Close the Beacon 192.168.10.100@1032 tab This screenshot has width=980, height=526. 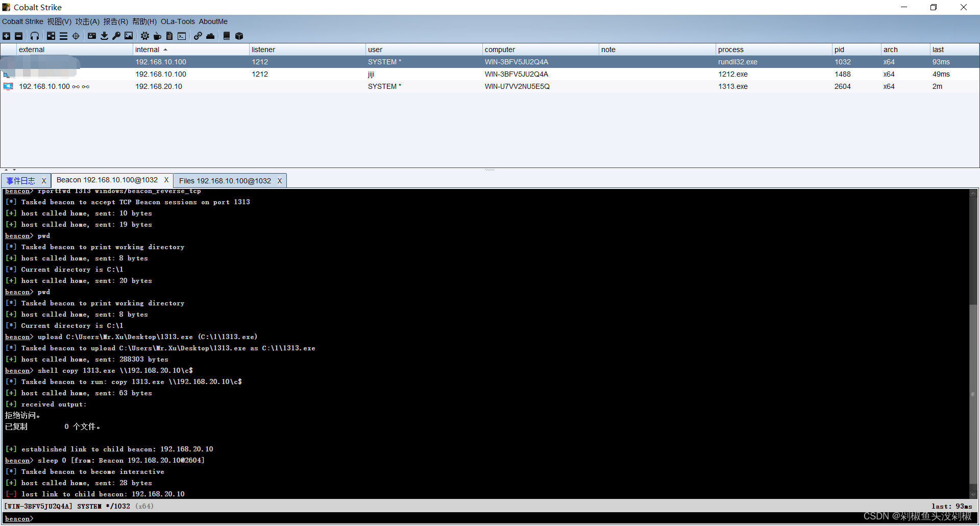click(x=166, y=180)
